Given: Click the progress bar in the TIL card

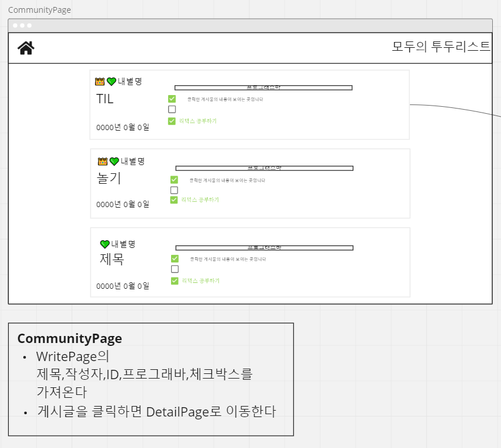Looking at the screenshot, I should click(x=263, y=87).
